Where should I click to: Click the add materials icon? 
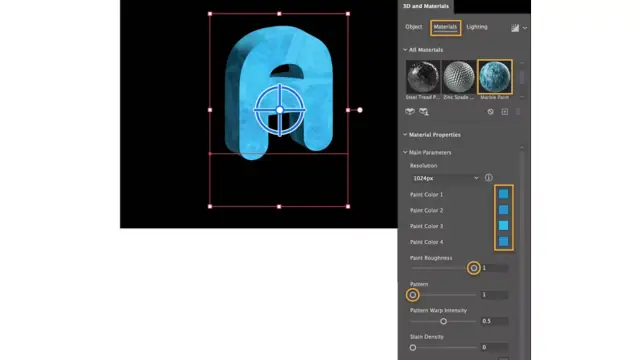click(410, 111)
